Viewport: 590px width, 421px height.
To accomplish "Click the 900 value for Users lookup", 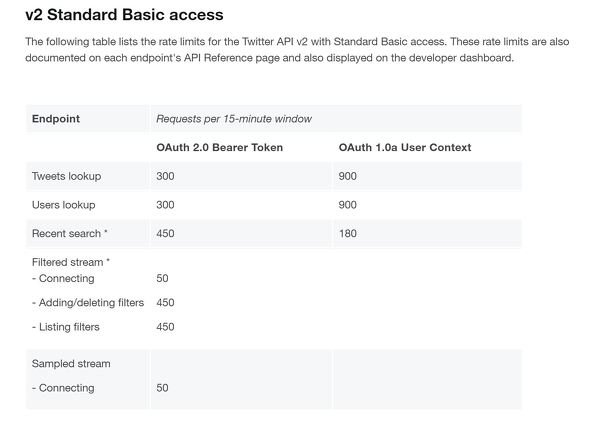I will (347, 205).
